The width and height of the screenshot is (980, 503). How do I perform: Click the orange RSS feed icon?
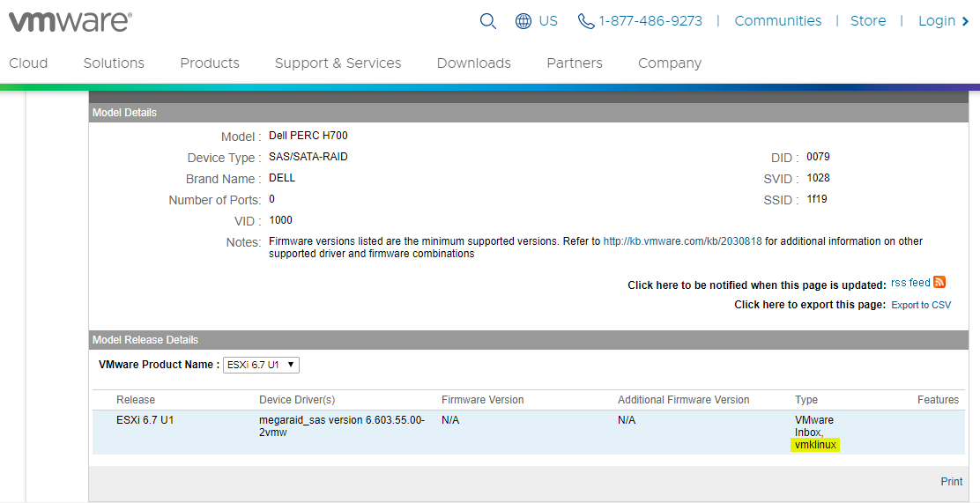click(939, 283)
